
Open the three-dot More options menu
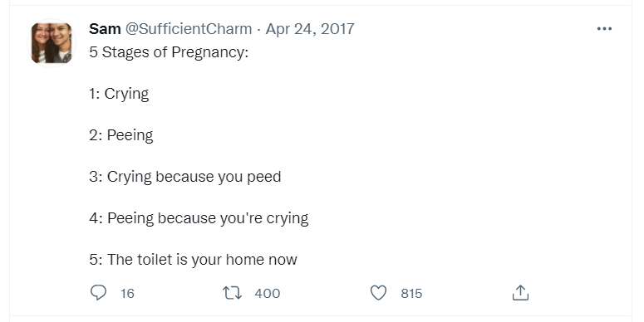(x=604, y=29)
